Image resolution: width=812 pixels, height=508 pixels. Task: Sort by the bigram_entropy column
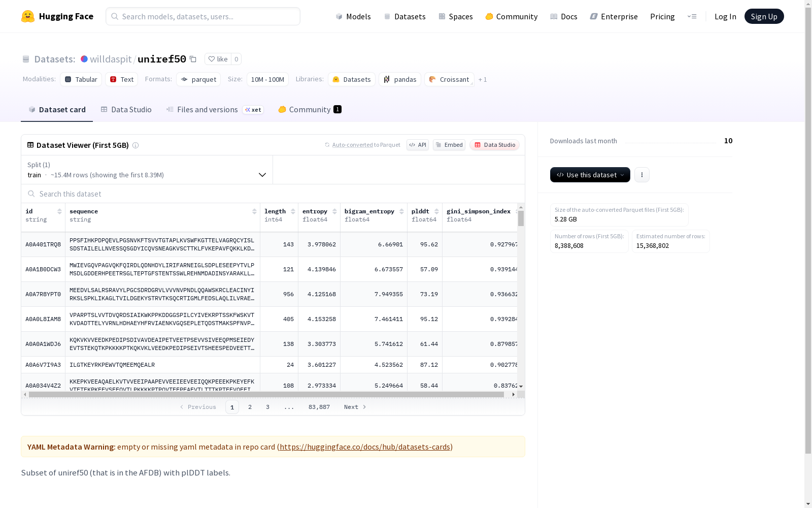coord(401,211)
